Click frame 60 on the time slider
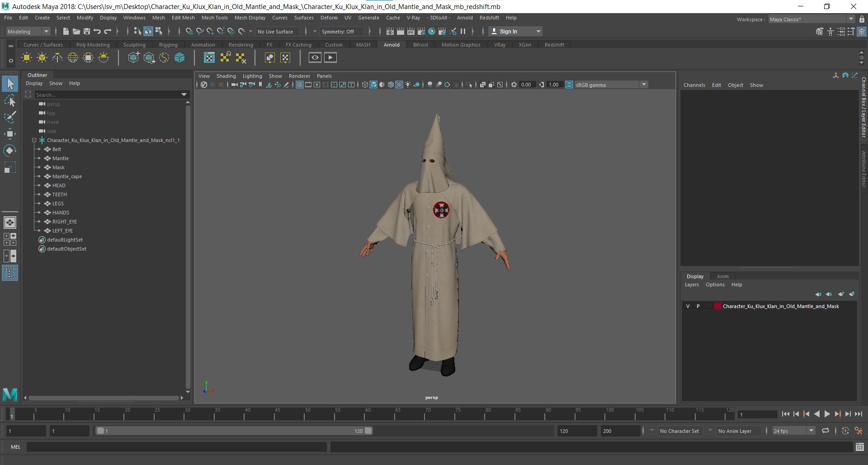The height and width of the screenshot is (465, 868). (367, 414)
